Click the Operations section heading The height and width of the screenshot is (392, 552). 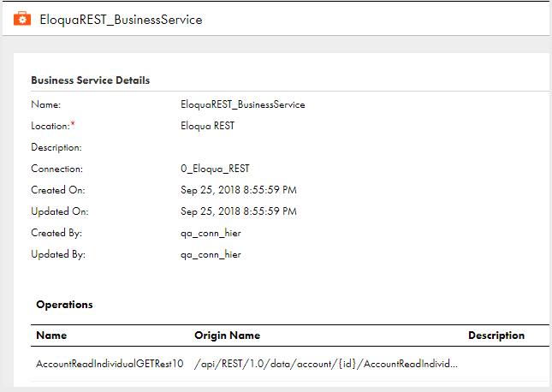click(64, 305)
